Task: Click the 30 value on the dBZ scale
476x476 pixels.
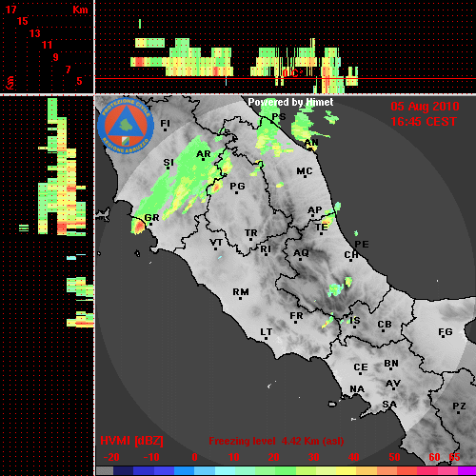Action: (x=314, y=457)
